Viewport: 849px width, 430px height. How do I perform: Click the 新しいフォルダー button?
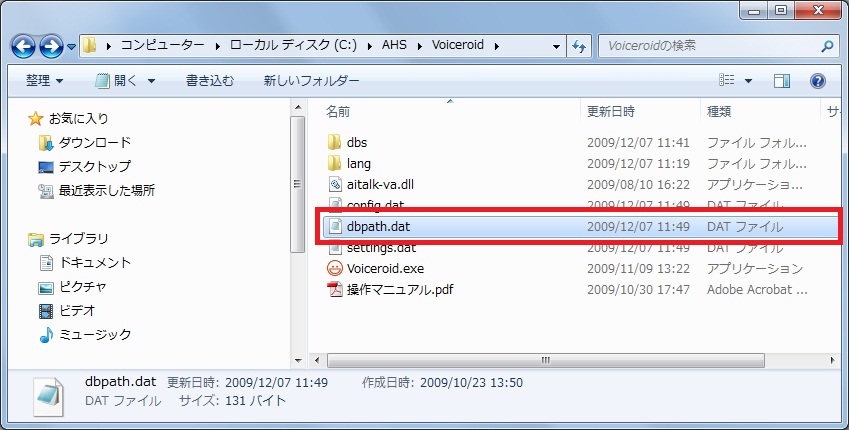[311, 80]
